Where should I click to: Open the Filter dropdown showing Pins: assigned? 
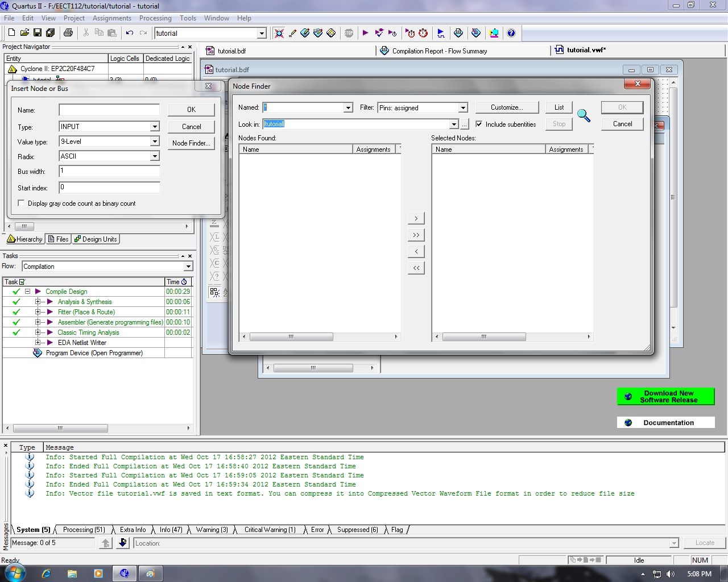click(x=463, y=107)
